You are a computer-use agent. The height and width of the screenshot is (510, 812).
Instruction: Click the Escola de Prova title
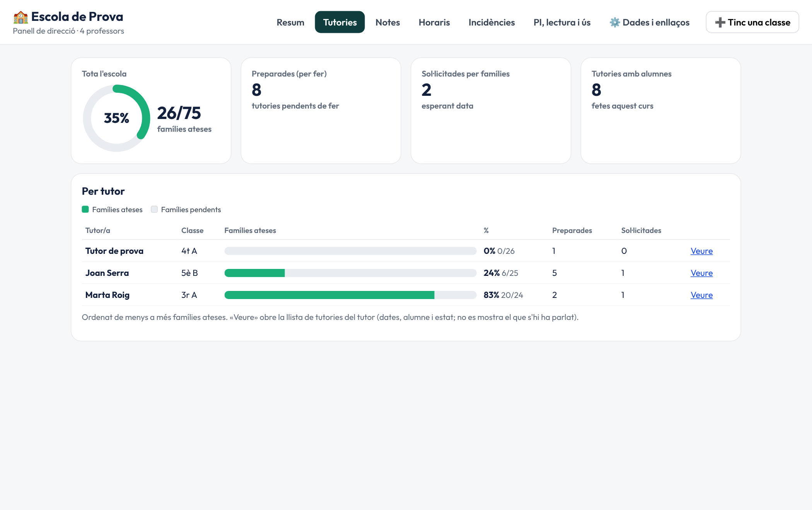click(77, 17)
